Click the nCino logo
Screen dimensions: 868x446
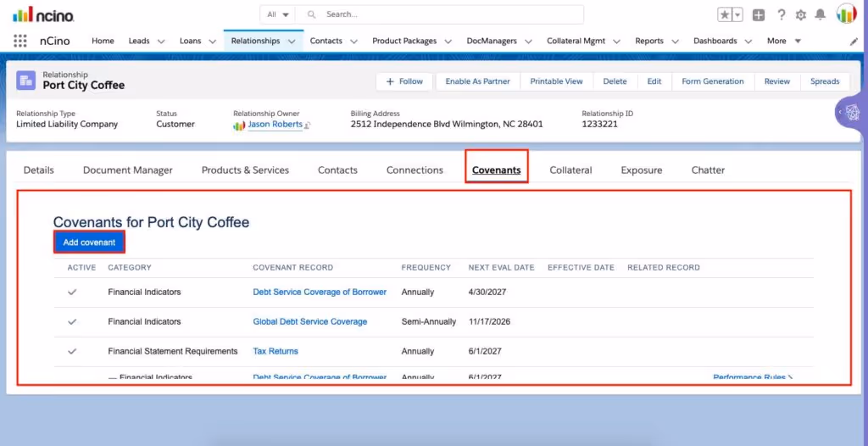43,14
